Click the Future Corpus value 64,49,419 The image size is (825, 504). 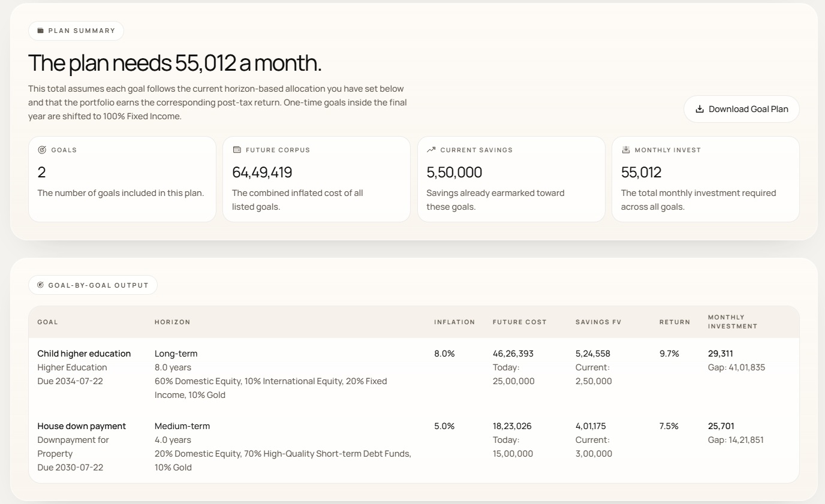[262, 173]
